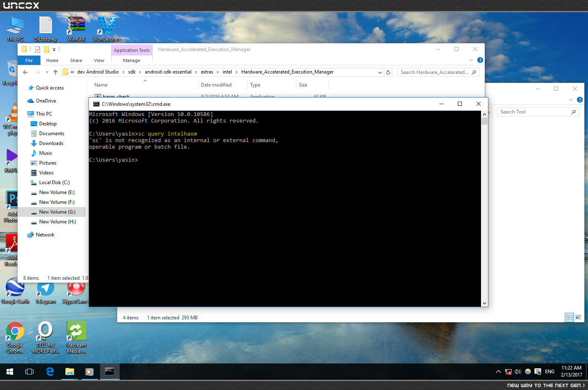Launch Icecream Media desktop shortcut
This screenshot has width=588, height=390.
(76, 337)
